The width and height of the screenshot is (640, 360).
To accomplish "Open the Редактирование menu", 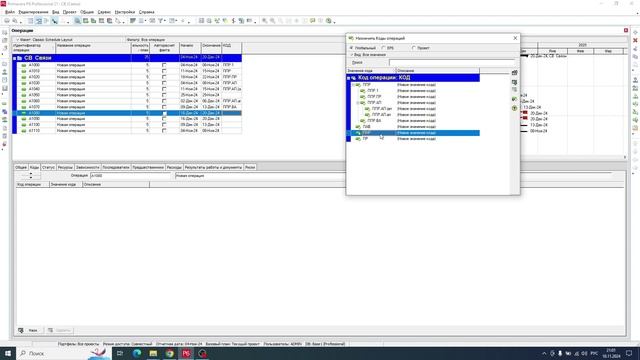I will (x=33, y=12).
